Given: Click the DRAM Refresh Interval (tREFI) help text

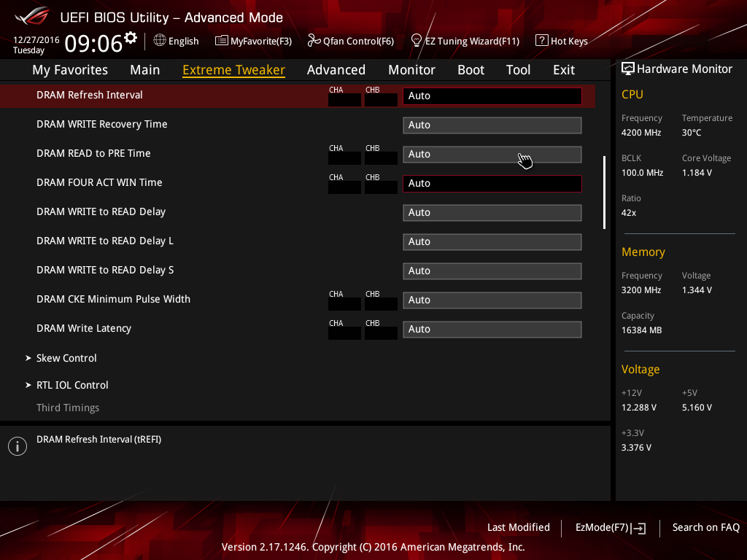Looking at the screenshot, I should click(x=99, y=439).
